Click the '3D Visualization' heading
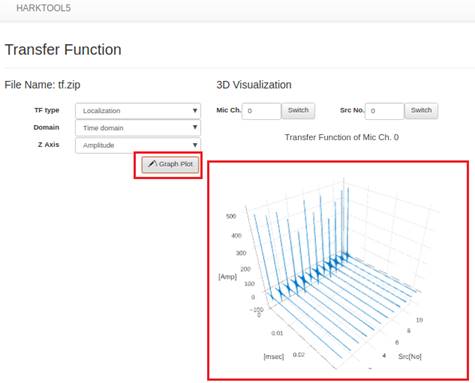 tap(254, 85)
